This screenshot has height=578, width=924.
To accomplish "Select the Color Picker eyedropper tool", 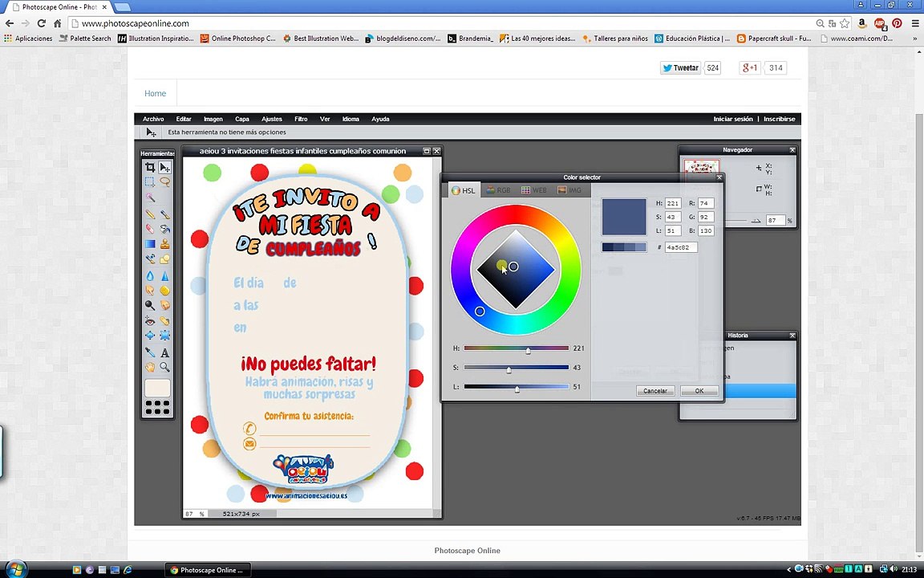I will tap(150, 352).
